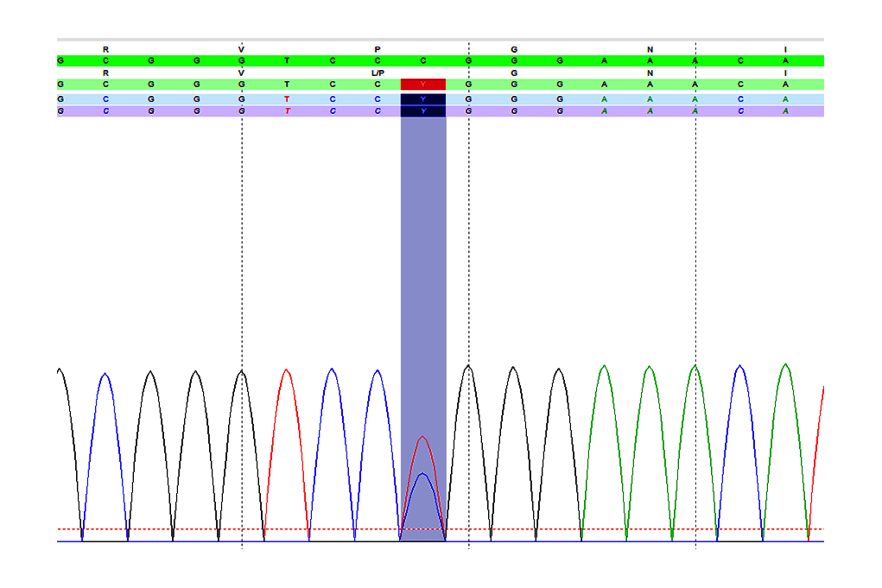Image resolution: width=882 pixels, height=588 pixels.
Task: Click the last green A peak on the right
Action: [785, 364]
